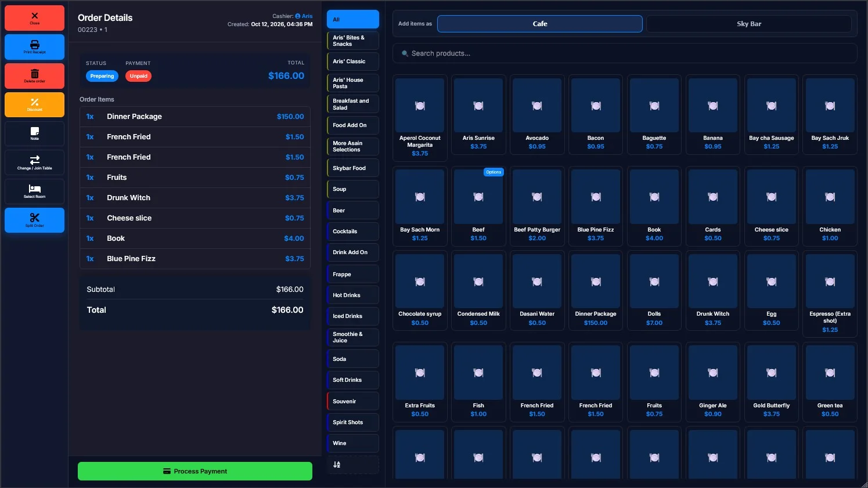Screen dimensions: 868x488
Task: Add the Avocado product card
Action: point(537,114)
